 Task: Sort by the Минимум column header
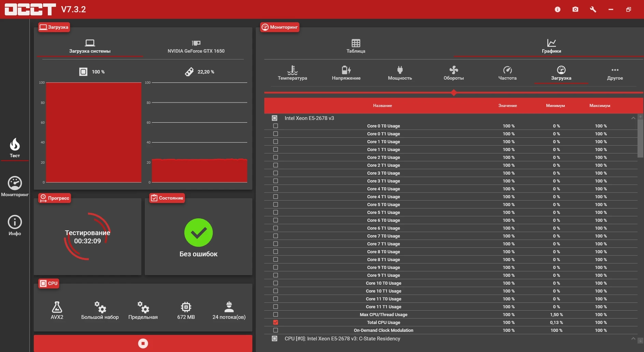[555, 106]
